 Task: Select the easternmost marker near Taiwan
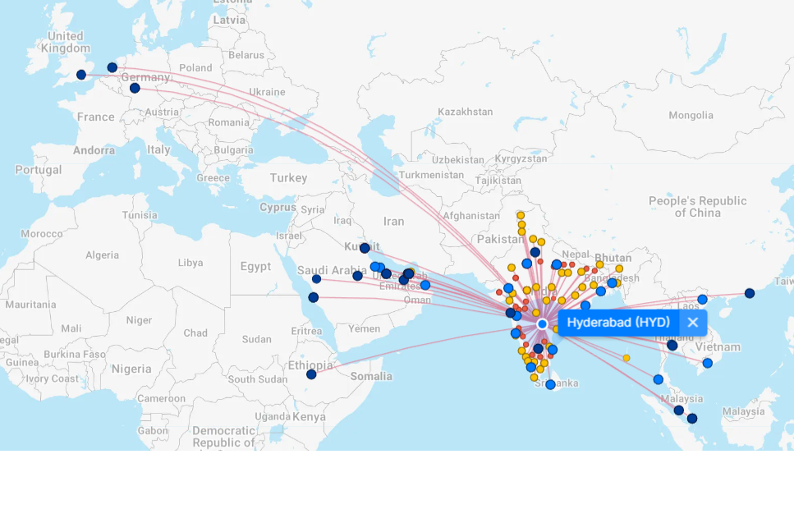click(750, 293)
